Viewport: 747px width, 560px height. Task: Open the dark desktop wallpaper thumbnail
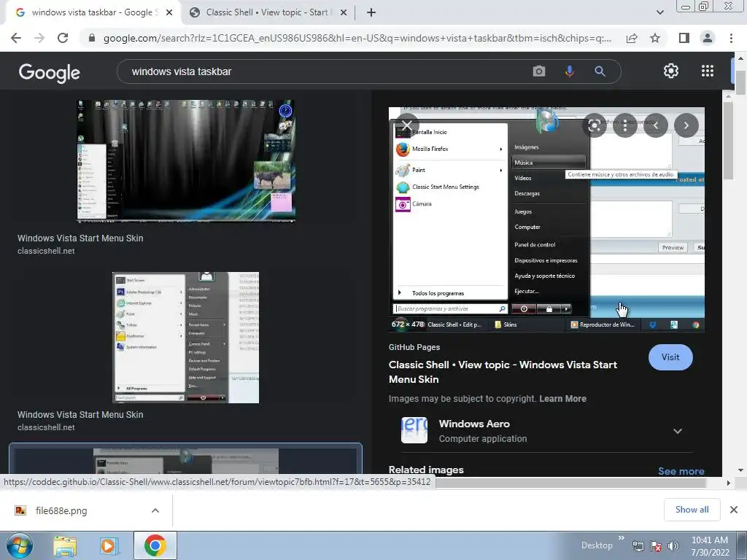tap(186, 161)
